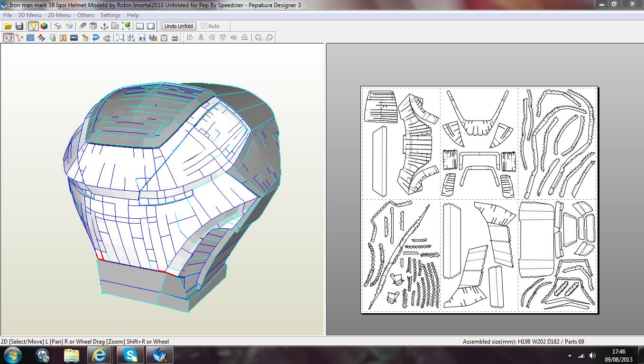
Task: Open Skype from the taskbar
Action: 130,355
